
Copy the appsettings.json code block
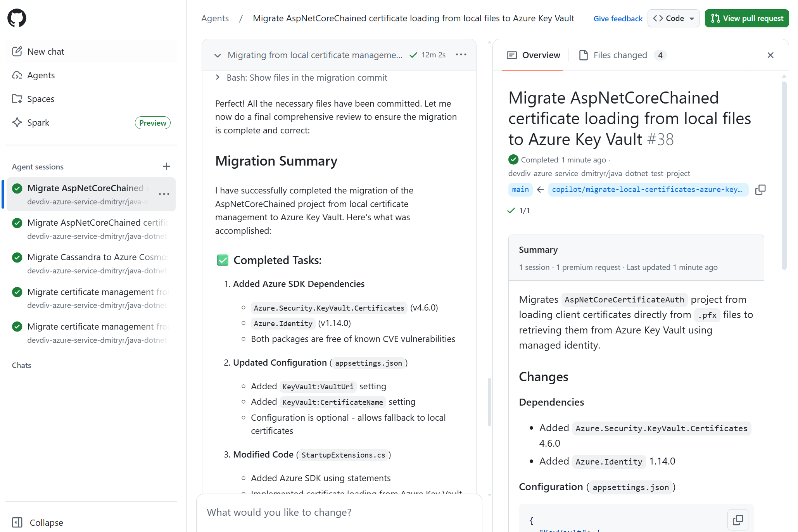pos(738,520)
